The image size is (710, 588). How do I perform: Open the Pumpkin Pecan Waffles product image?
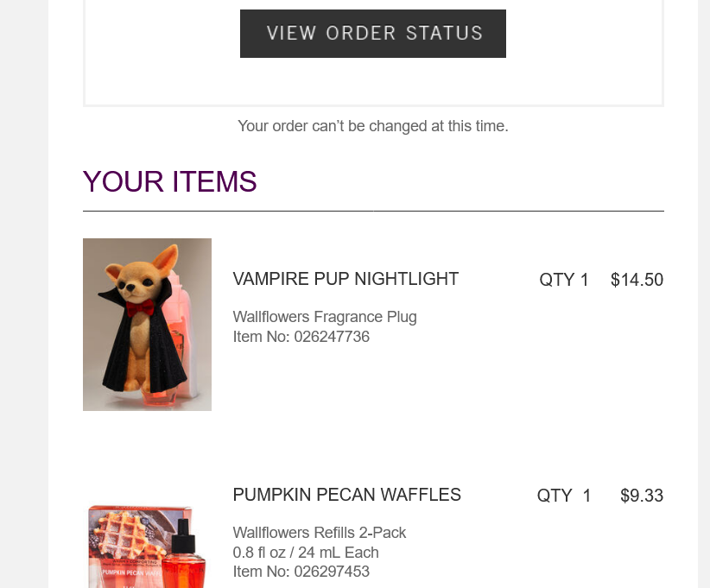point(147,544)
